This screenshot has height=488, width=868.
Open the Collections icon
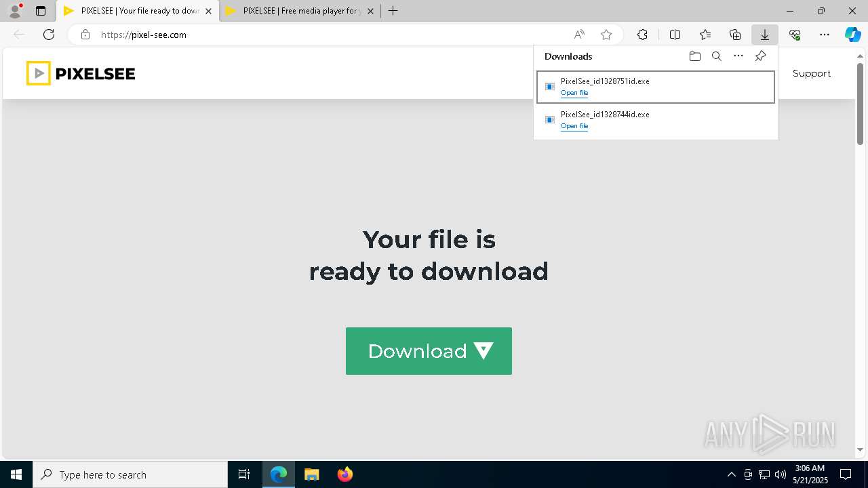tap(735, 35)
